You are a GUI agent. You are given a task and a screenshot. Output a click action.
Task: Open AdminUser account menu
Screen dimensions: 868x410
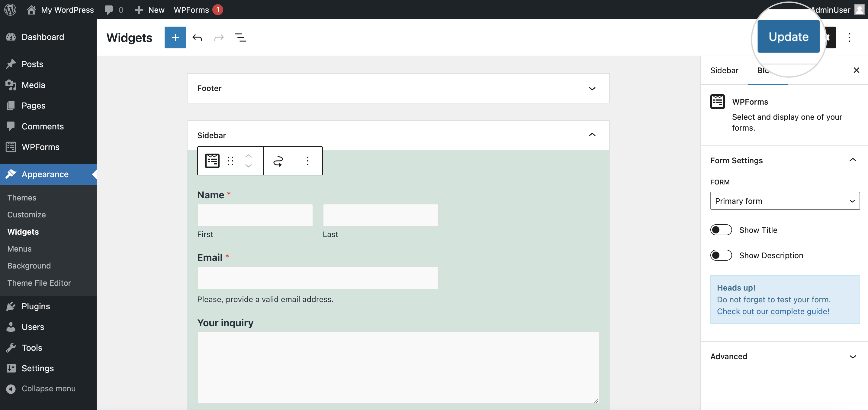pyautogui.click(x=838, y=10)
